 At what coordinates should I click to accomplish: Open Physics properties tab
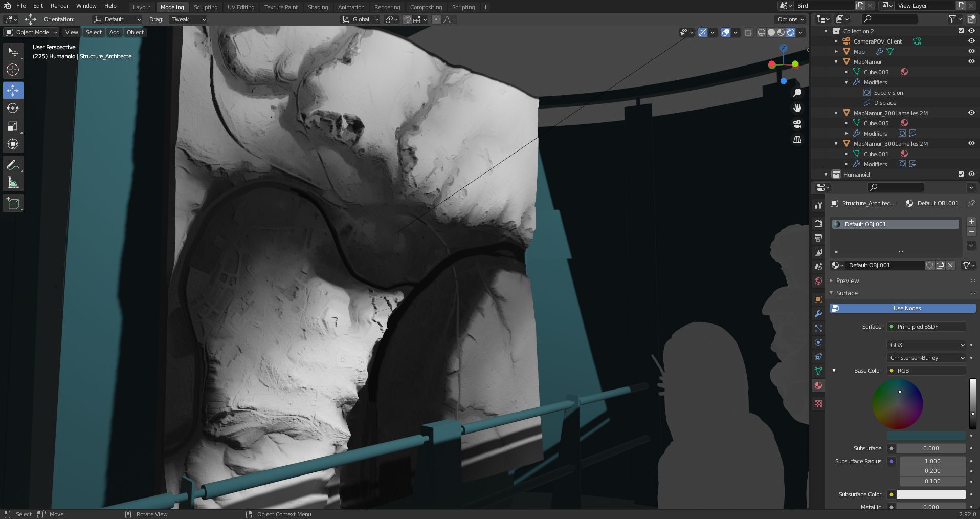(818, 342)
